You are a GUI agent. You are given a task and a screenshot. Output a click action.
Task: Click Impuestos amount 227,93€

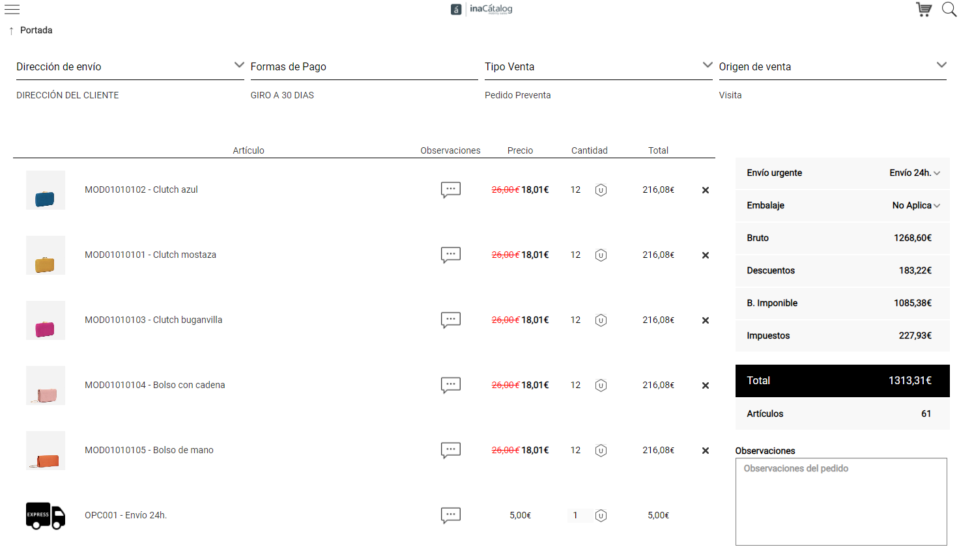pyautogui.click(x=915, y=335)
